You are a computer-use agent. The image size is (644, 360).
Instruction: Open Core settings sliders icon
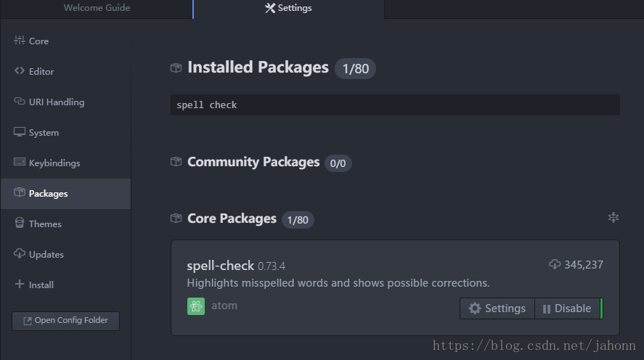click(20, 40)
